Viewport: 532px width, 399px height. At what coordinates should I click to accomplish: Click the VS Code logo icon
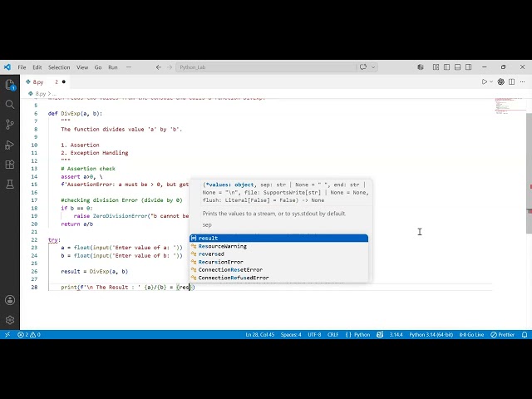(x=7, y=67)
